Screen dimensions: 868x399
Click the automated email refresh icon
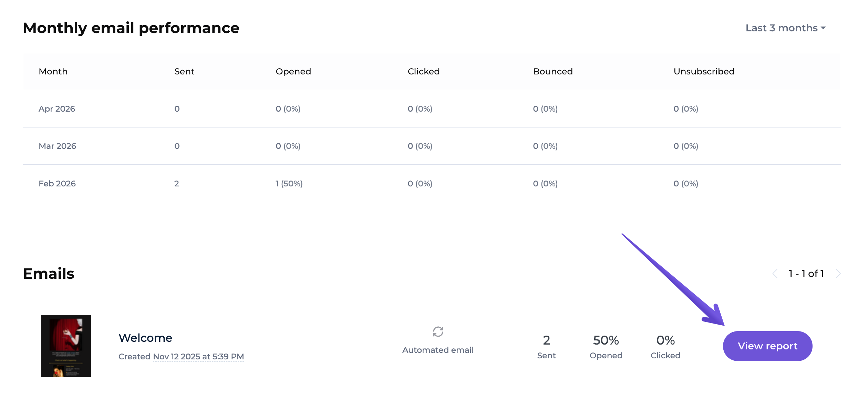point(438,331)
